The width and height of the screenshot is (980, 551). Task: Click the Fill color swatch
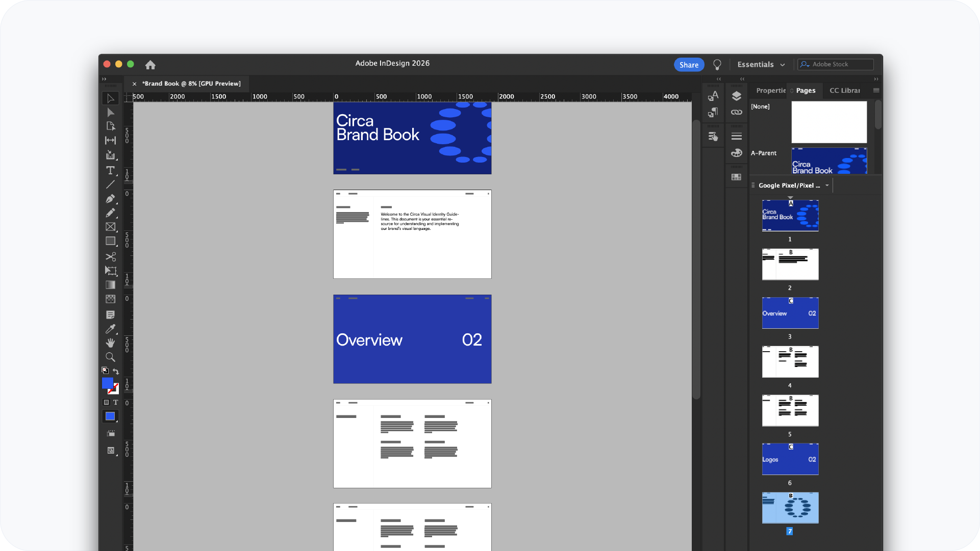pos(107,383)
